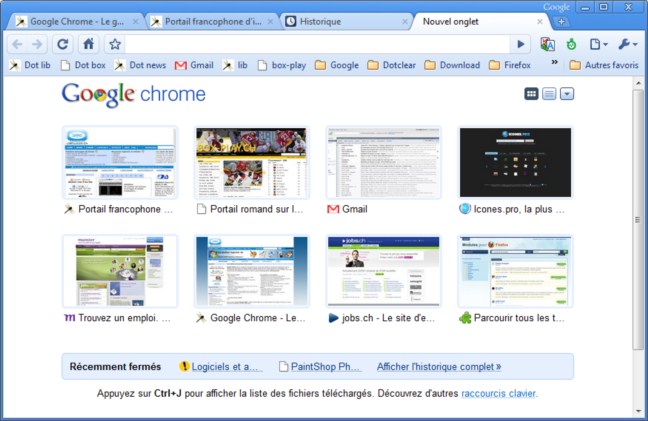
Task: Click inside the address bar field
Action: pyautogui.click(x=317, y=44)
